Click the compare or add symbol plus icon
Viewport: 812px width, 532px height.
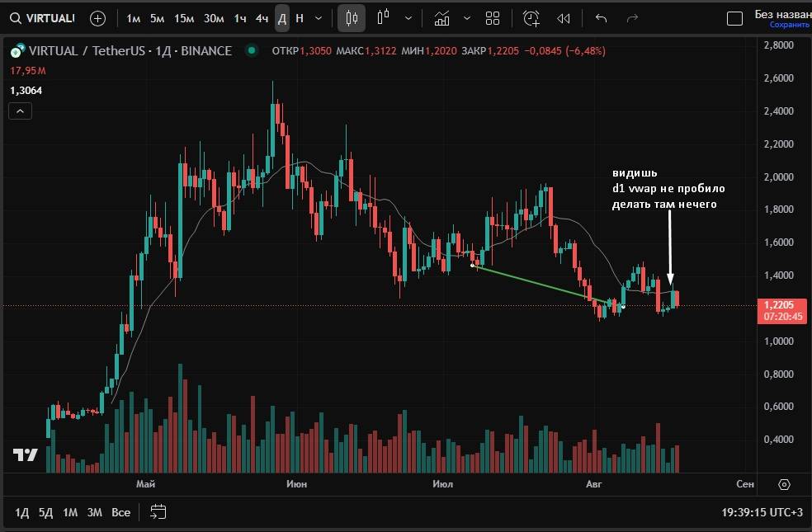pos(97,18)
